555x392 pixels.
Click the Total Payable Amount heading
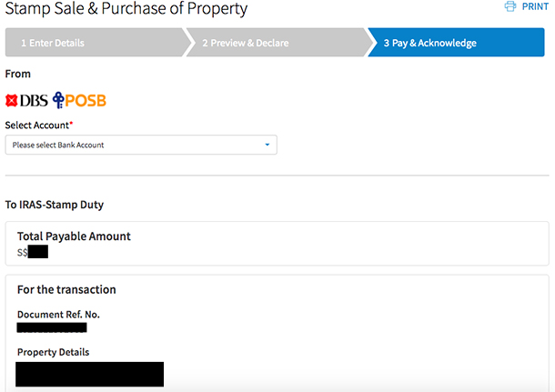(74, 236)
